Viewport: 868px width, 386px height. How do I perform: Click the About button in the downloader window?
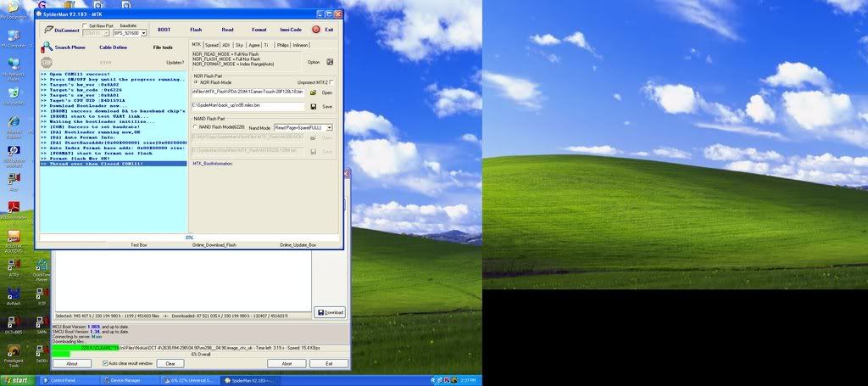pos(71,364)
